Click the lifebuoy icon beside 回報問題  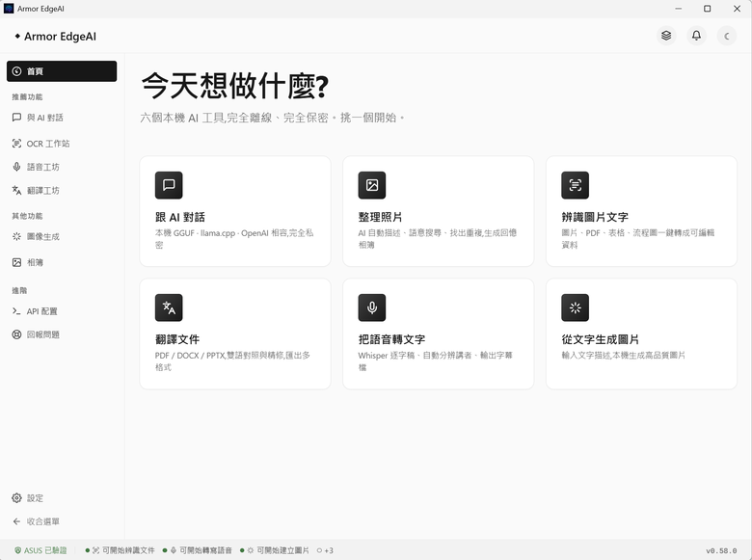coord(16,334)
